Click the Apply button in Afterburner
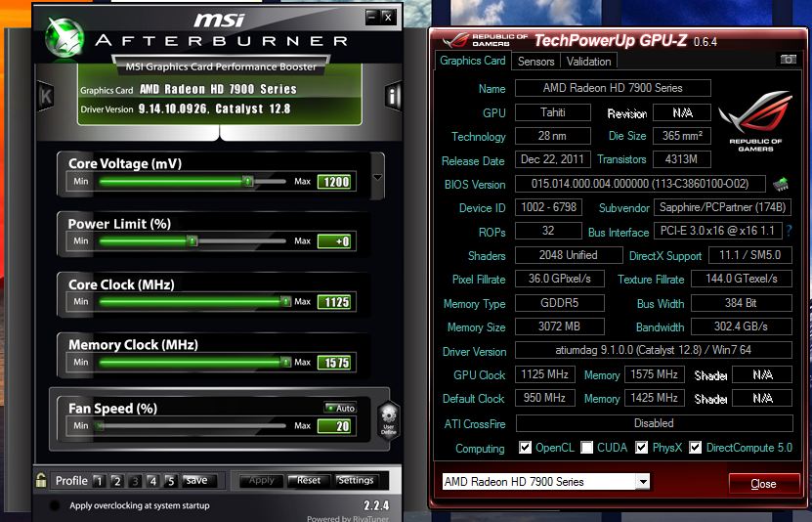This screenshot has height=522, width=812. (x=261, y=481)
